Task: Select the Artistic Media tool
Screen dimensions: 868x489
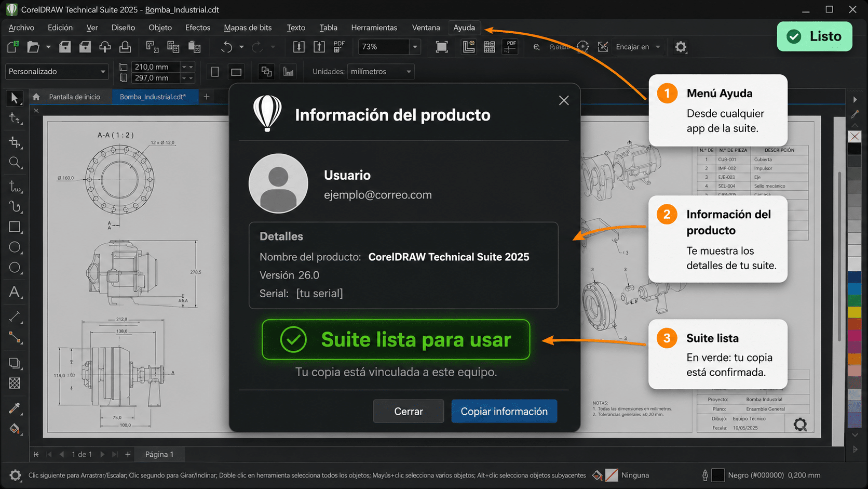Action: (15, 207)
